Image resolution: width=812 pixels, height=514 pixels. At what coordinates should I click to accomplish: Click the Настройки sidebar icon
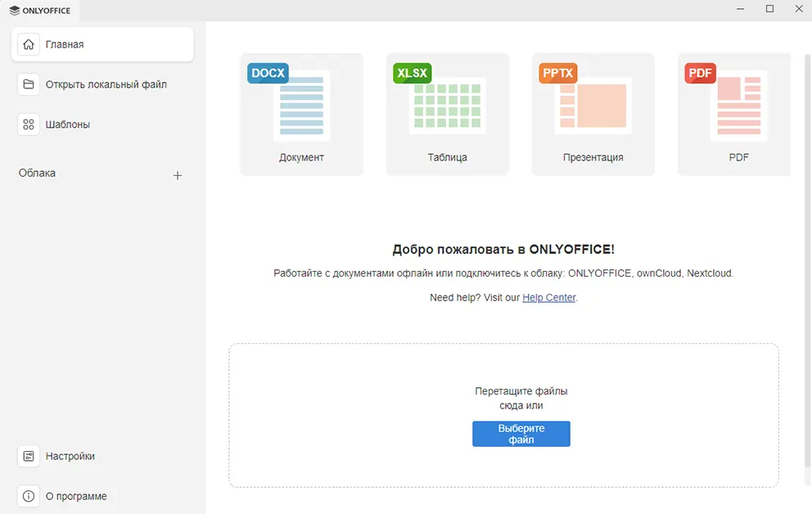[29, 456]
